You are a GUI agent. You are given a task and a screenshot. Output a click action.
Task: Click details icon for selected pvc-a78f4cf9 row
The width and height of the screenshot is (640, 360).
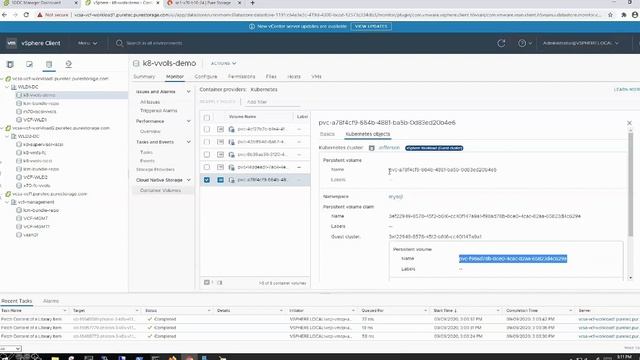point(220,180)
